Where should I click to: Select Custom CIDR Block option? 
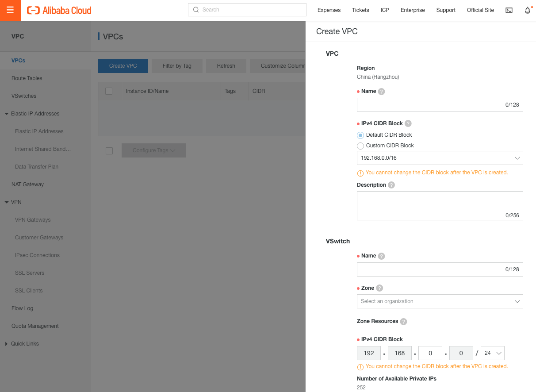(360, 146)
